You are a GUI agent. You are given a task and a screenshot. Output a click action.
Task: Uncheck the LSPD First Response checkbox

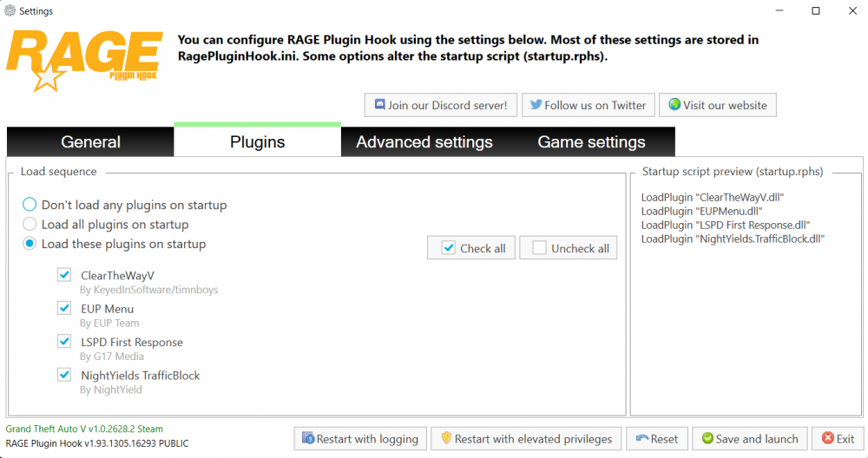[64, 341]
